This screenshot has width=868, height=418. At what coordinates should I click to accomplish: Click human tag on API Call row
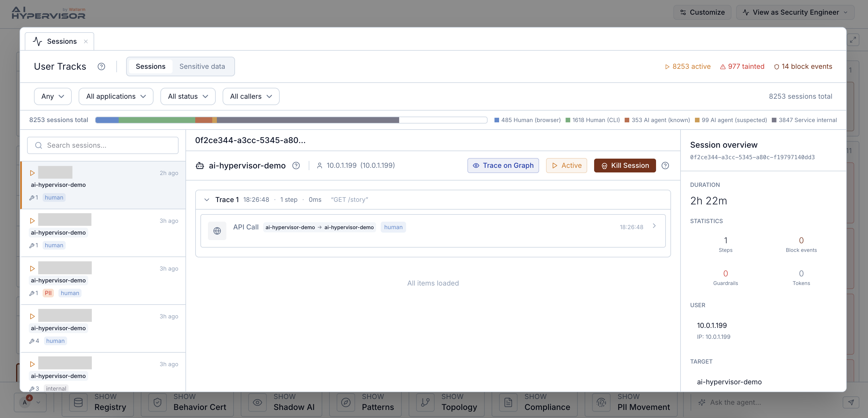[x=393, y=227]
